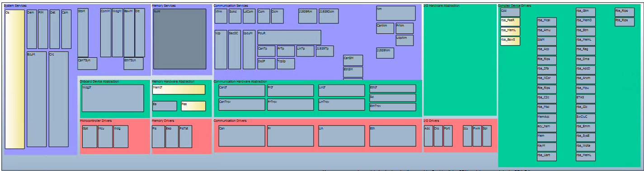Select the Xcp module block
Viewport: 644px width, 171px height.
(221, 50)
